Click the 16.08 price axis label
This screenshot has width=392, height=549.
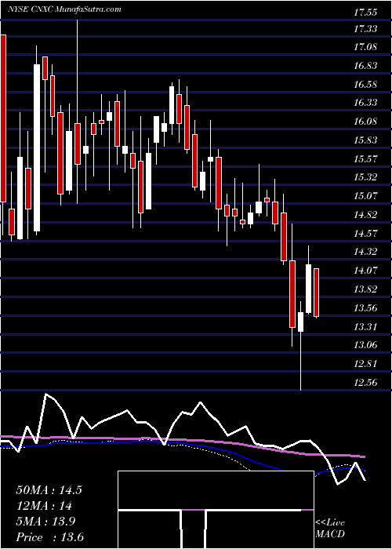tap(365, 122)
